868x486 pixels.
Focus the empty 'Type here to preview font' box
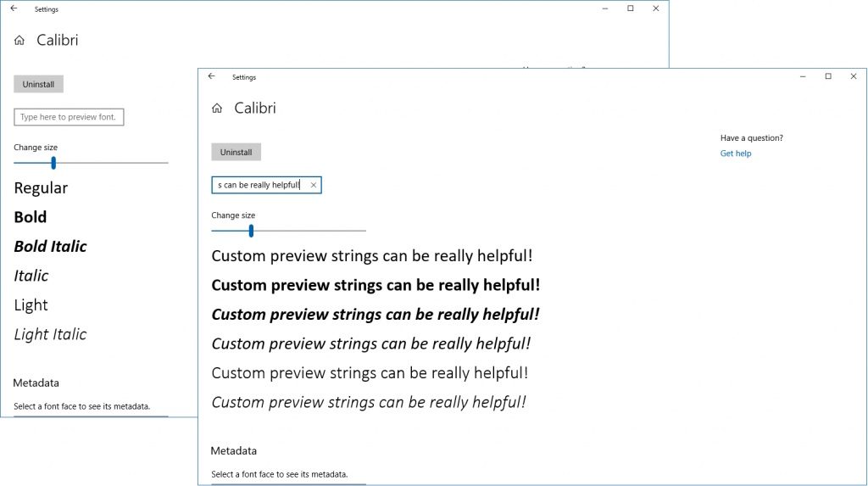[69, 117]
